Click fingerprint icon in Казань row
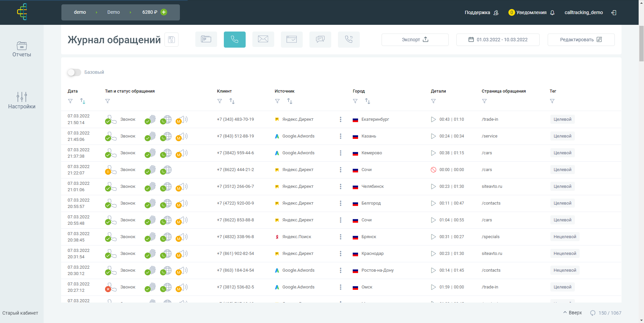The image size is (644, 323). coord(150,137)
